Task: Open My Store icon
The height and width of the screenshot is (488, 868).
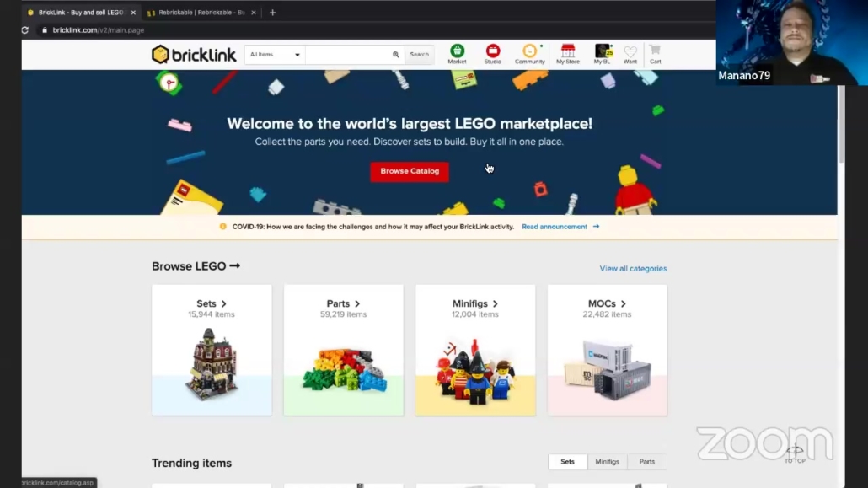Action: 567,54
